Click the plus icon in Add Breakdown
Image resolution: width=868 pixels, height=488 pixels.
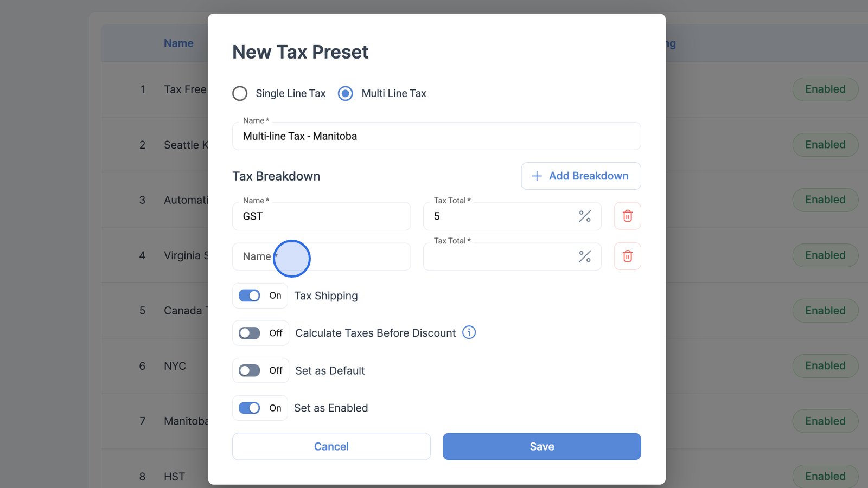tap(537, 176)
